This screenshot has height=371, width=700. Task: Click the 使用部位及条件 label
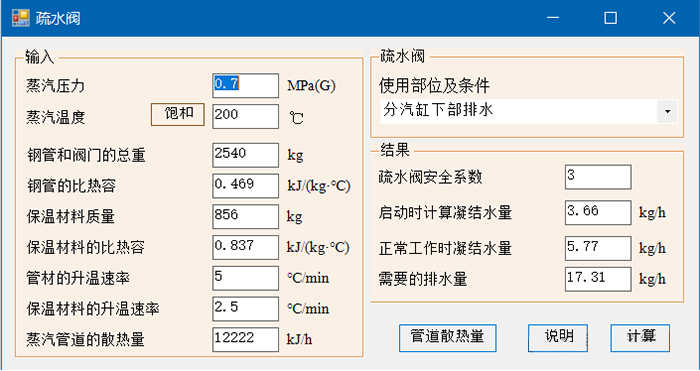(434, 86)
